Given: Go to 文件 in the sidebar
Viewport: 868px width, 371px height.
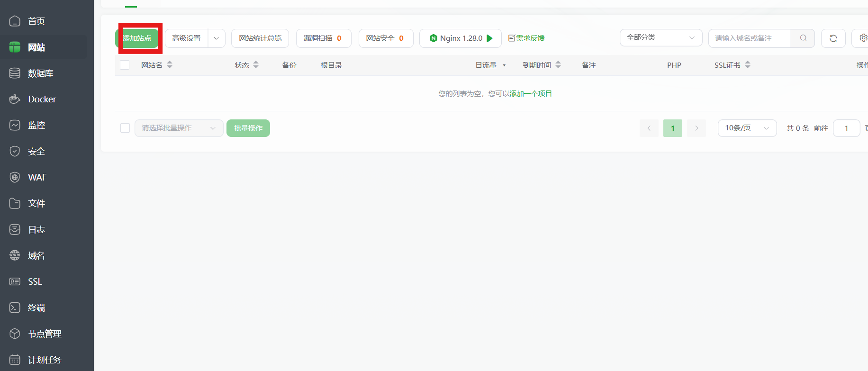Looking at the screenshot, I should coord(36,203).
